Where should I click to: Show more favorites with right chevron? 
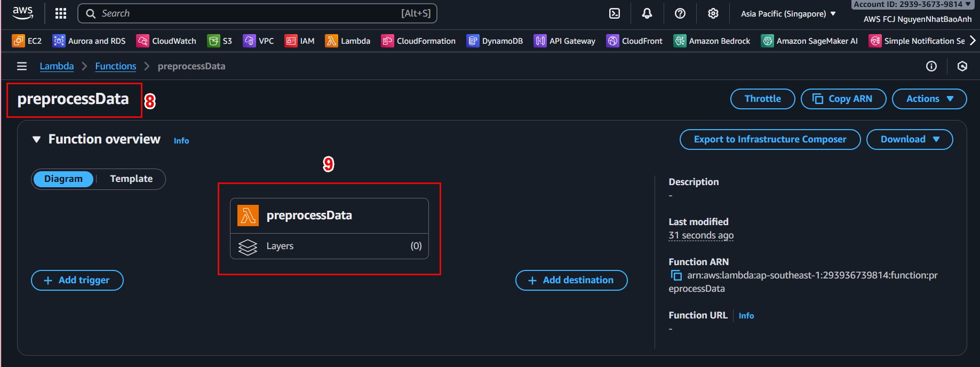point(973,41)
